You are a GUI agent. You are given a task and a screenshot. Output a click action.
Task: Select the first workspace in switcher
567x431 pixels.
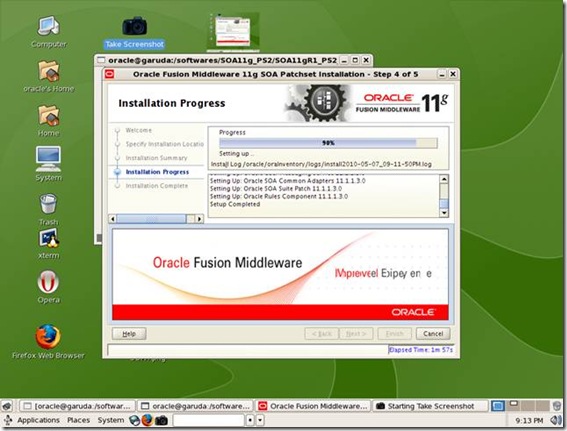[x=498, y=406]
